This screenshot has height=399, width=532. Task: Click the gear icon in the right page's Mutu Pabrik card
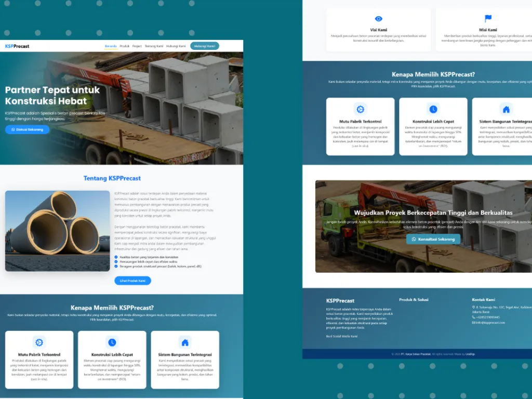pyautogui.click(x=360, y=109)
